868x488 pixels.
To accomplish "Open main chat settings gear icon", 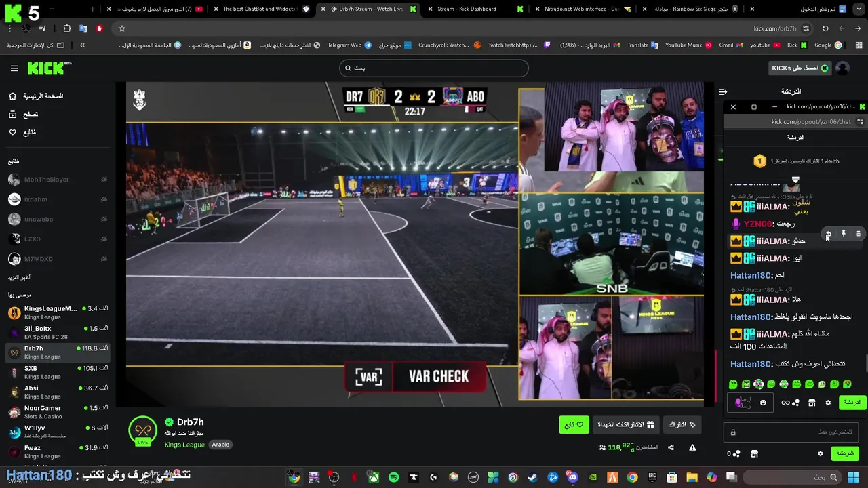I will 821,453.
